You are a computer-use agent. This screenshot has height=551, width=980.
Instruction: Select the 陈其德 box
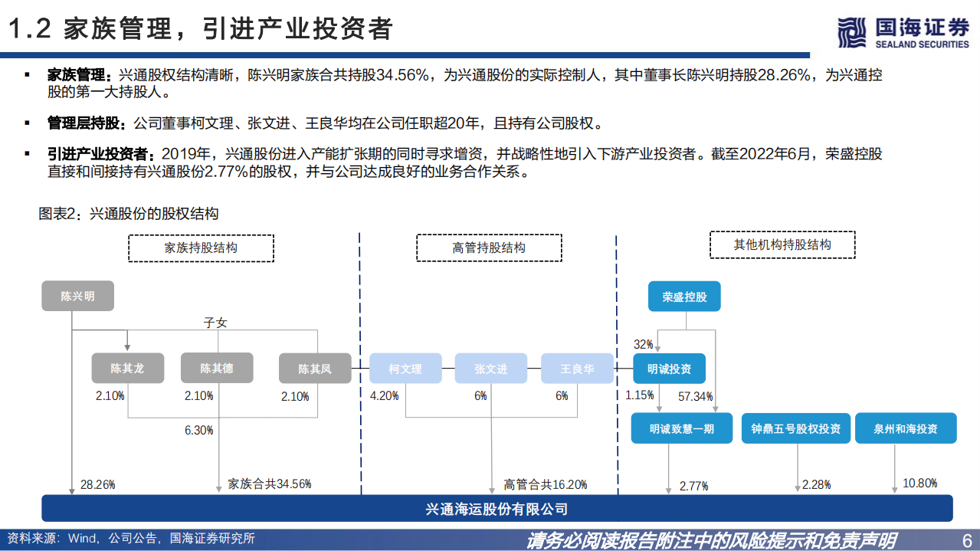[x=217, y=369]
